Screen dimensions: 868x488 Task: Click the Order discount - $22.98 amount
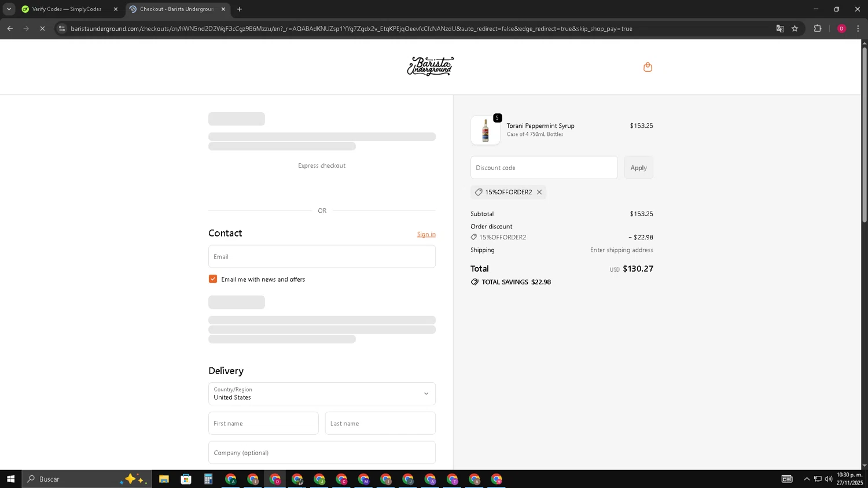click(641, 237)
